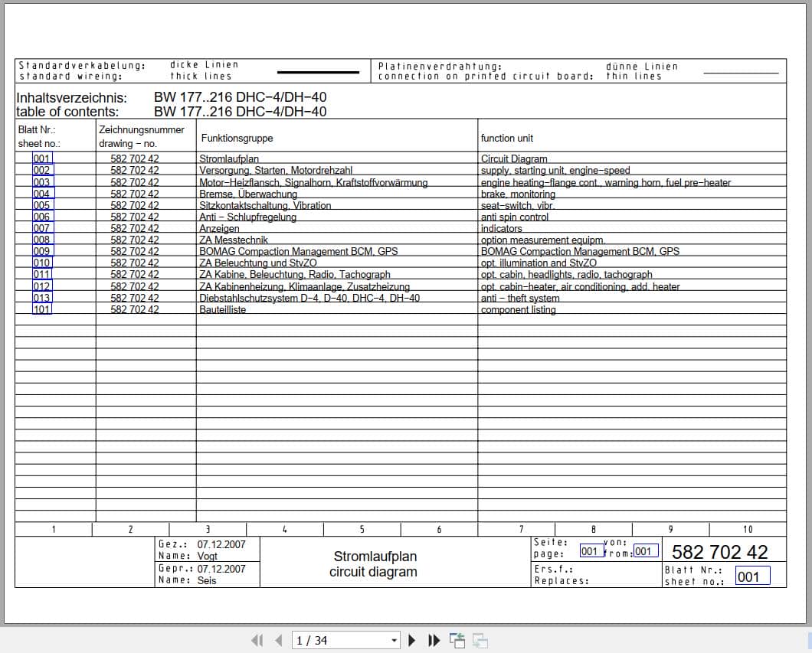The height and width of the screenshot is (653, 812).
Task: Select the 'Ers.f.:' label in title block
Action: 554,570
